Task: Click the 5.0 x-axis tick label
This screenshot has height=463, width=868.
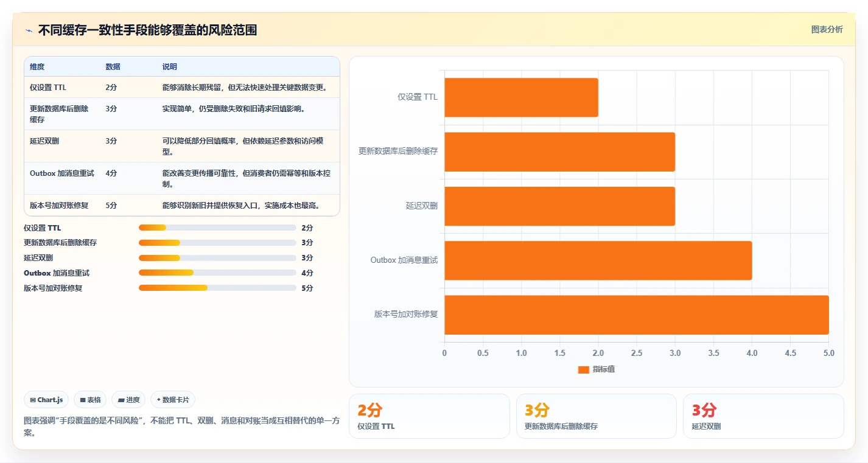Action: pyautogui.click(x=828, y=353)
